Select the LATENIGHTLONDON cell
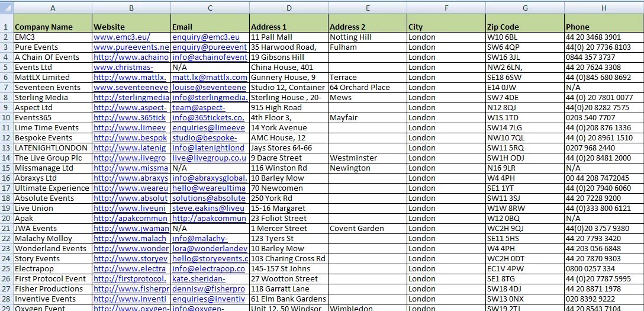This screenshot has height=311, width=644. pos(53,148)
